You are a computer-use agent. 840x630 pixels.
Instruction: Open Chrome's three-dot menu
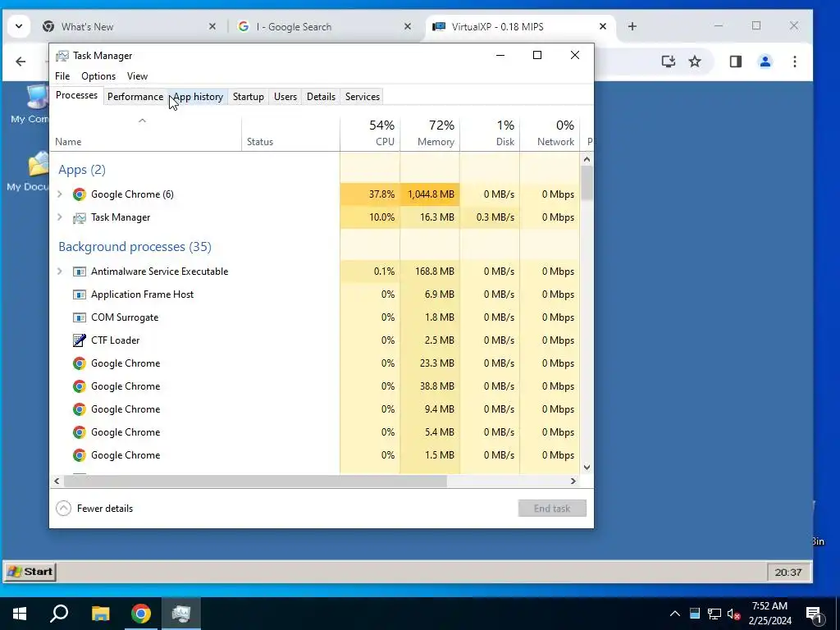[x=794, y=62]
